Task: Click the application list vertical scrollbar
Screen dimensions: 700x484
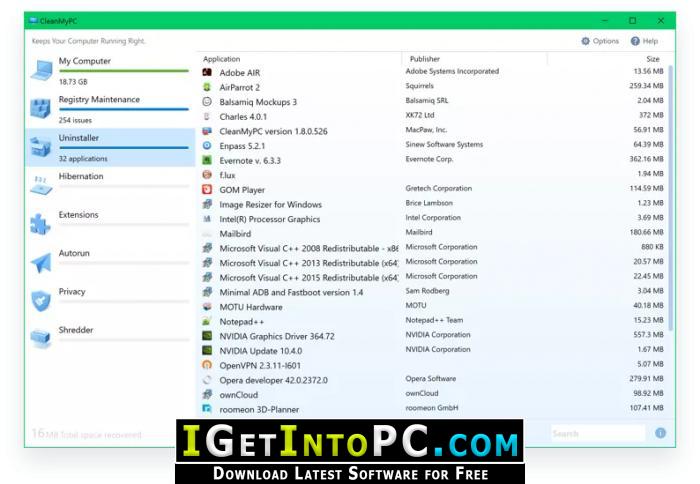Action: click(671, 198)
